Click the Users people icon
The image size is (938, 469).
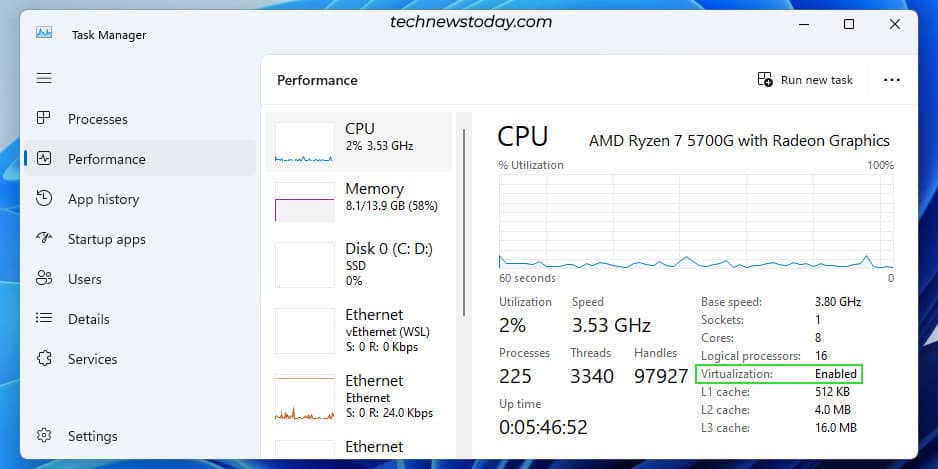[44, 279]
